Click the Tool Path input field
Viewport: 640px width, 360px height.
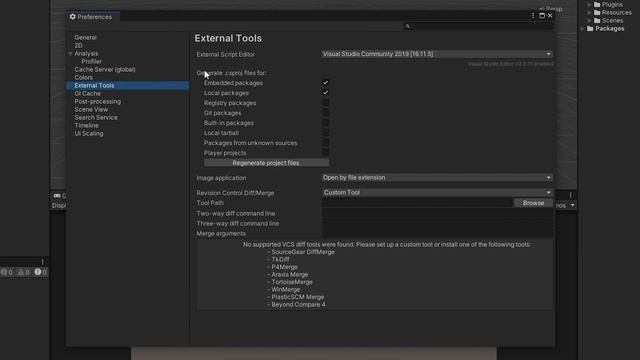[417, 203]
